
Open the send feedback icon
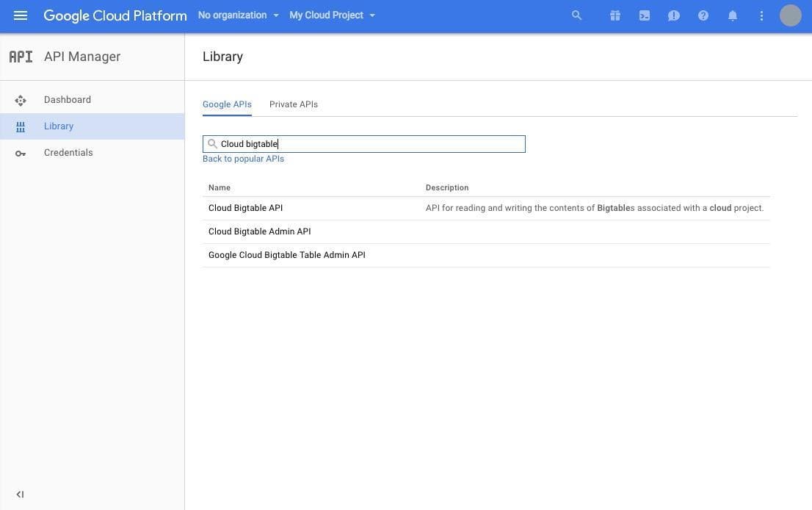point(674,15)
